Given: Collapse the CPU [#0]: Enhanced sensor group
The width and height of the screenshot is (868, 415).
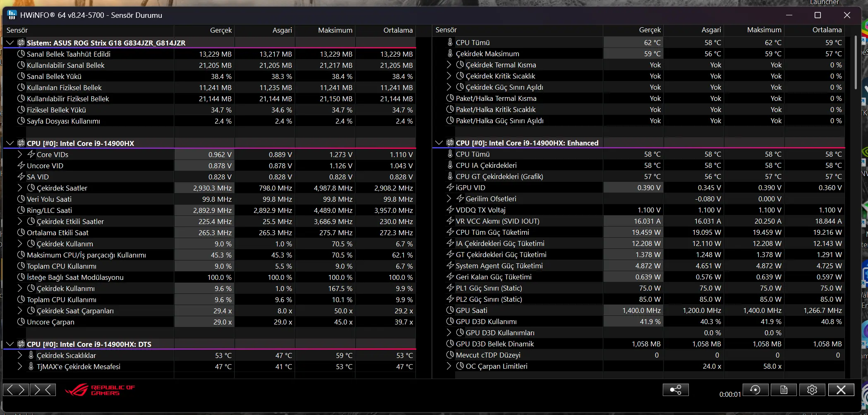Looking at the screenshot, I should [x=439, y=143].
